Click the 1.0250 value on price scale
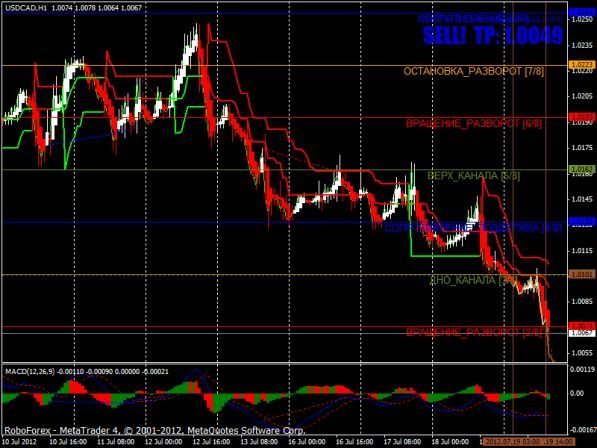Viewport: 597px width, 448px height. click(582, 19)
